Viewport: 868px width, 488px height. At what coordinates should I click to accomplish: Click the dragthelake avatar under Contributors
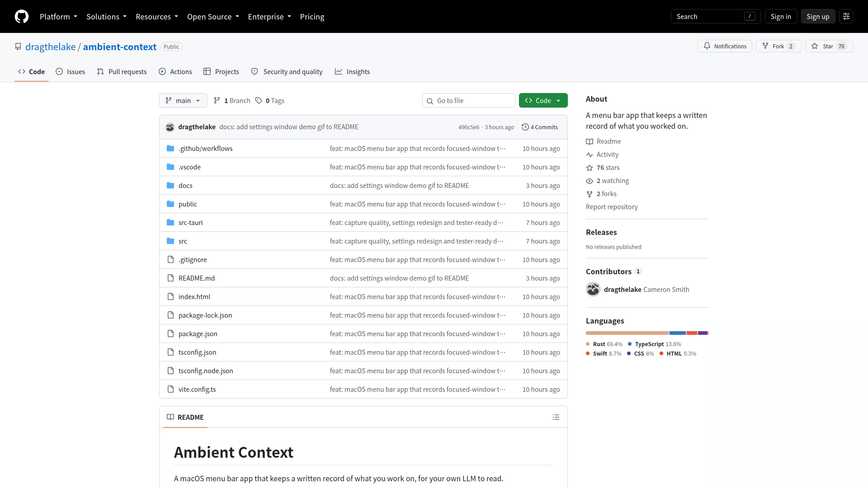coord(593,289)
